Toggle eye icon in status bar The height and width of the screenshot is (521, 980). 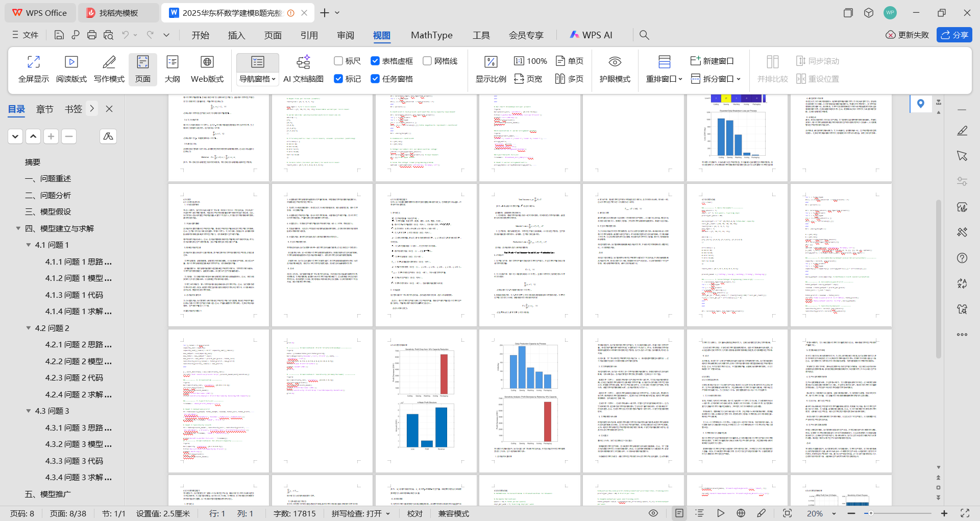click(x=653, y=513)
